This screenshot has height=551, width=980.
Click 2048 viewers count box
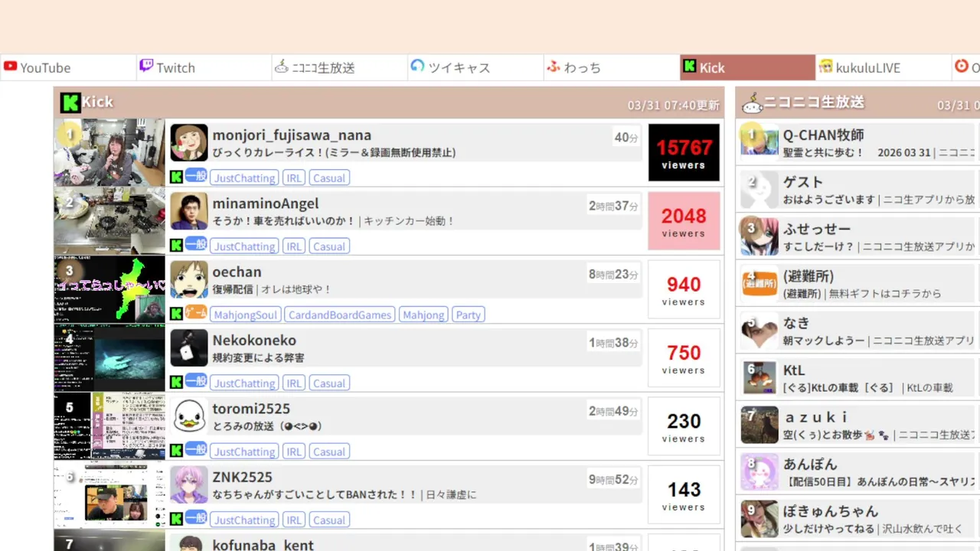click(x=684, y=221)
